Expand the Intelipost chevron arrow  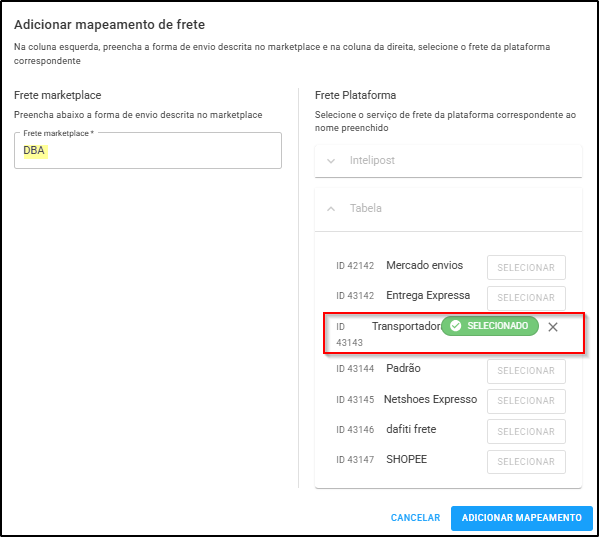pos(331,161)
